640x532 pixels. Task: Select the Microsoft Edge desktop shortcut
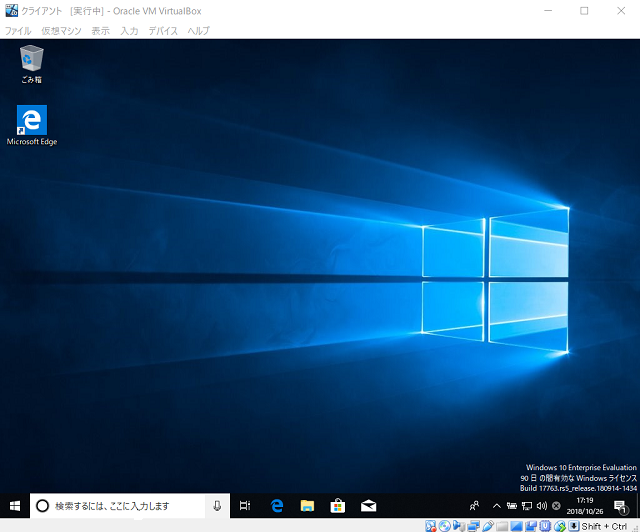(x=32, y=124)
